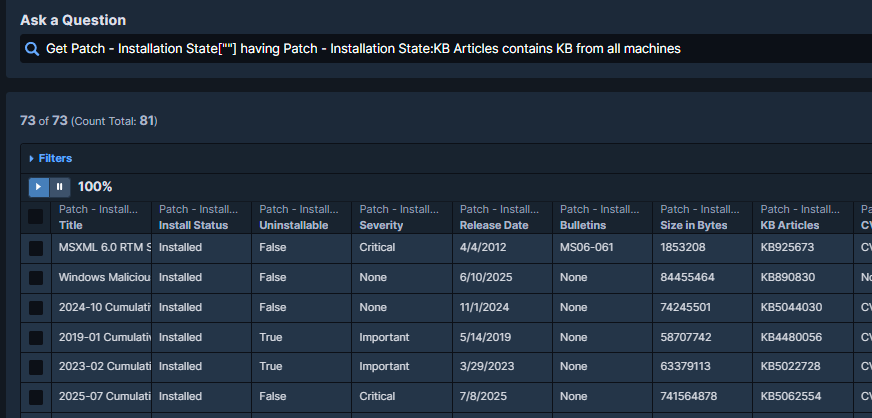Click inside the Ask a Question field
The image size is (872, 418).
(x=450, y=49)
